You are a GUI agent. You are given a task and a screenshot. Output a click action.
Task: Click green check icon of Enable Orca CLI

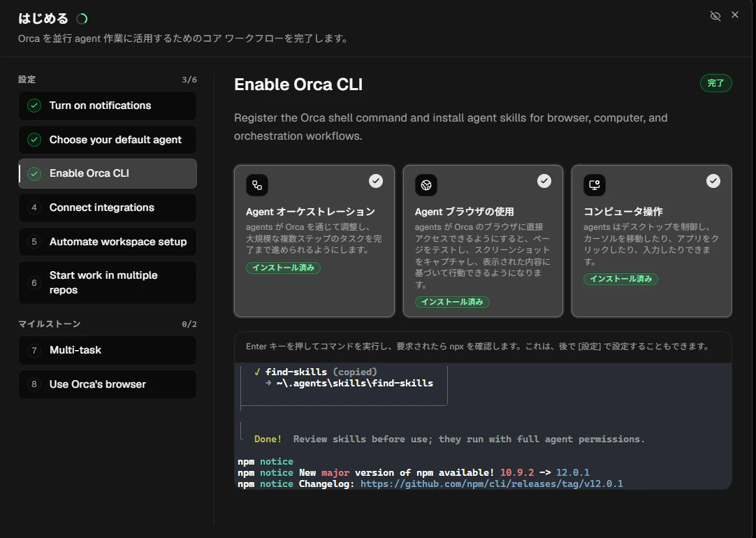point(34,173)
